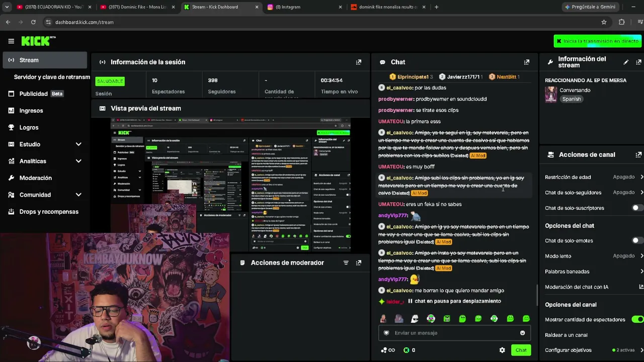
Task: Click the Enviar un mensaje input field
Action: (x=454, y=333)
